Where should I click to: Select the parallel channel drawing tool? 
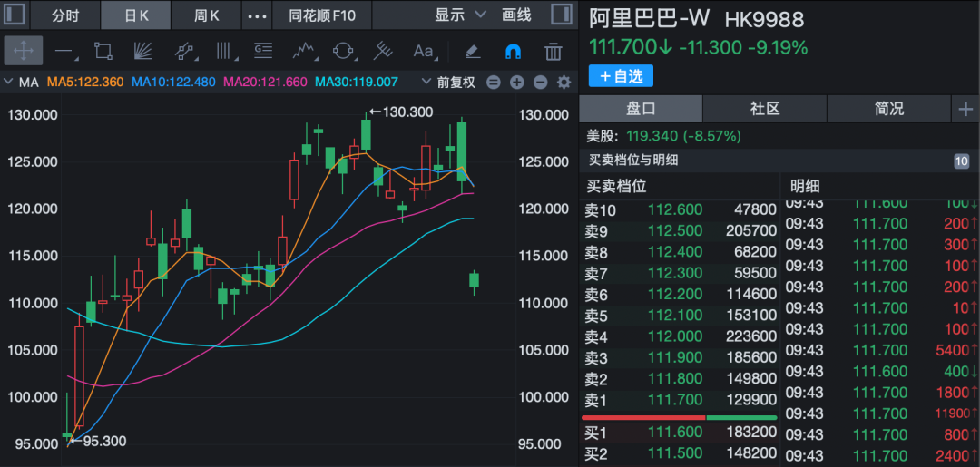[183, 51]
